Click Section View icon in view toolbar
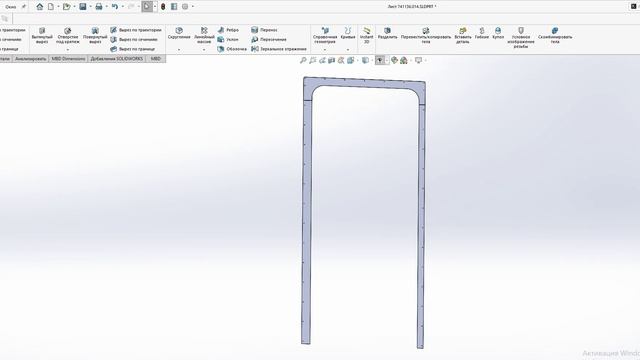640x360 pixels. (x=331, y=60)
